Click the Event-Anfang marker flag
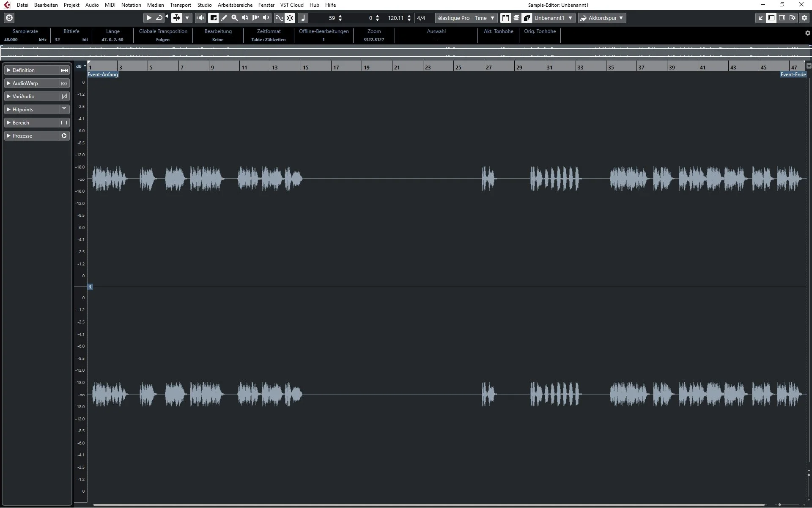Image resolution: width=812 pixels, height=508 pixels. pyautogui.click(x=103, y=75)
